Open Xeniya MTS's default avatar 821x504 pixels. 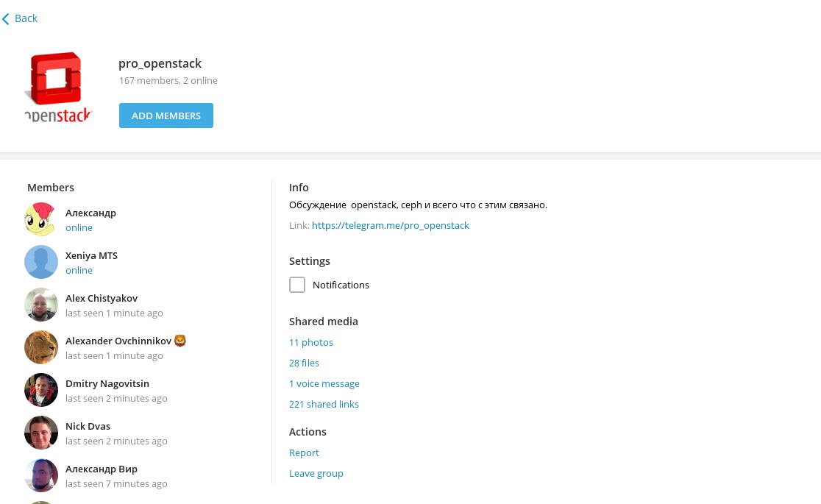tap(41, 262)
